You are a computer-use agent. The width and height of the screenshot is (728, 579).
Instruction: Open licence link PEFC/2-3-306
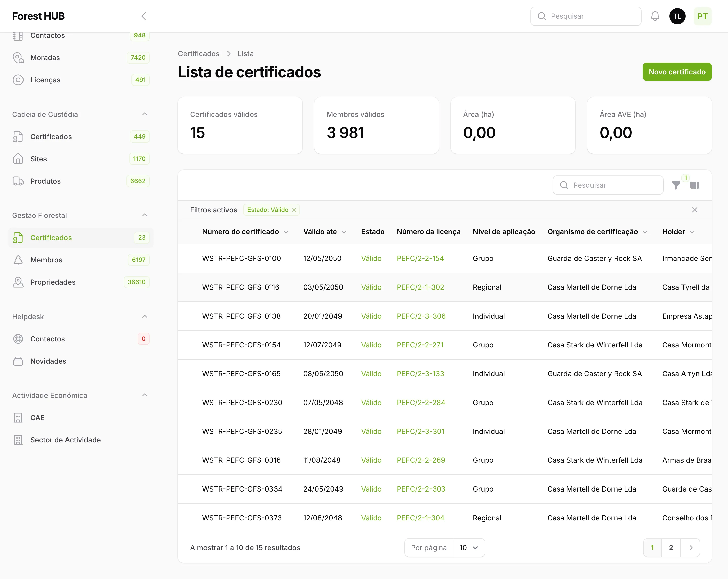421,316
